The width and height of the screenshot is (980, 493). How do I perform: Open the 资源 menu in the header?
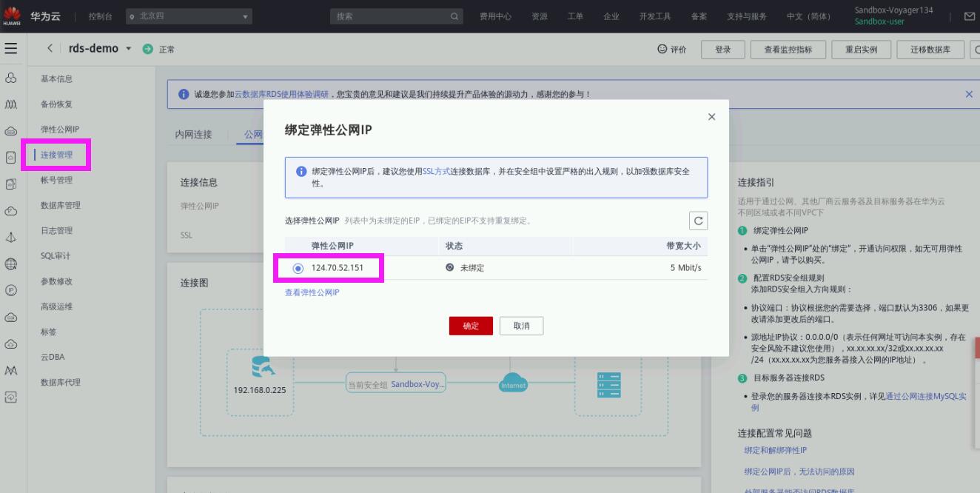(540, 16)
